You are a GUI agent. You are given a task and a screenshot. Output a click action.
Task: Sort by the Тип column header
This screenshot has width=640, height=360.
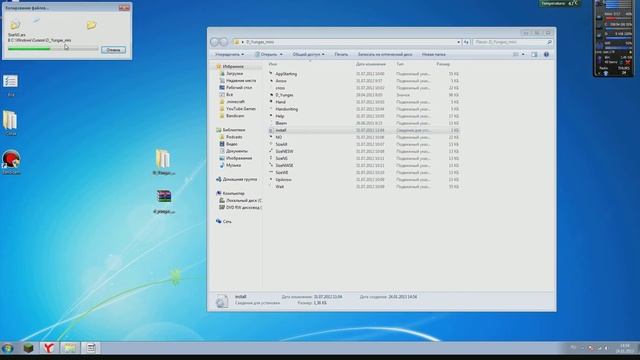[400, 64]
